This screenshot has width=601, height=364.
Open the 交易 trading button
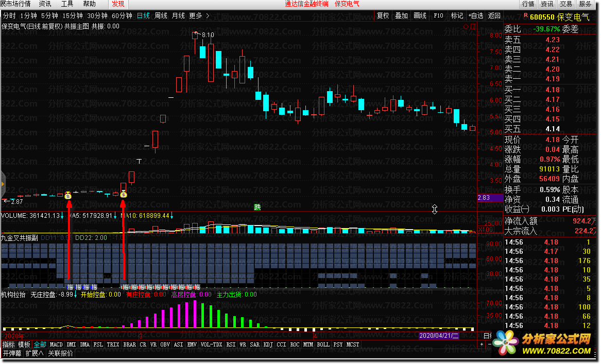(x=566, y=4)
